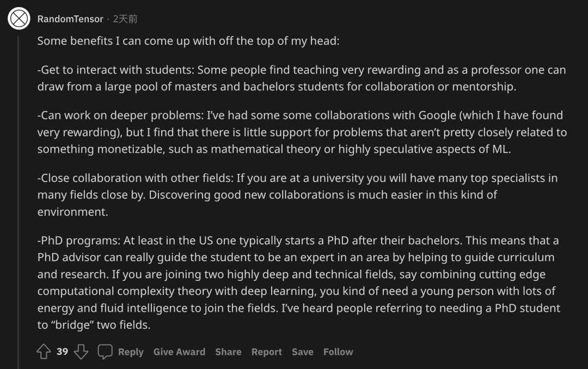Click the "Close collaboration with other fields" paragraph
588x369 pixels.
coord(294,195)
